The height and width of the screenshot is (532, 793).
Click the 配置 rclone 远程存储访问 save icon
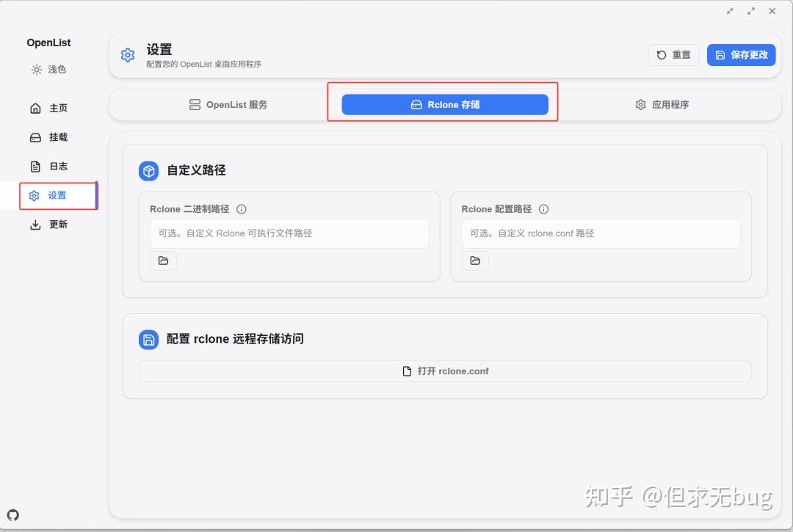(148, 340)
